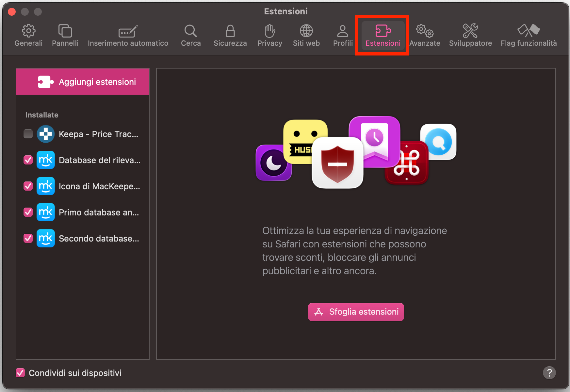
Task: Close the Estensioni window
Action: [x=12, y=12]
